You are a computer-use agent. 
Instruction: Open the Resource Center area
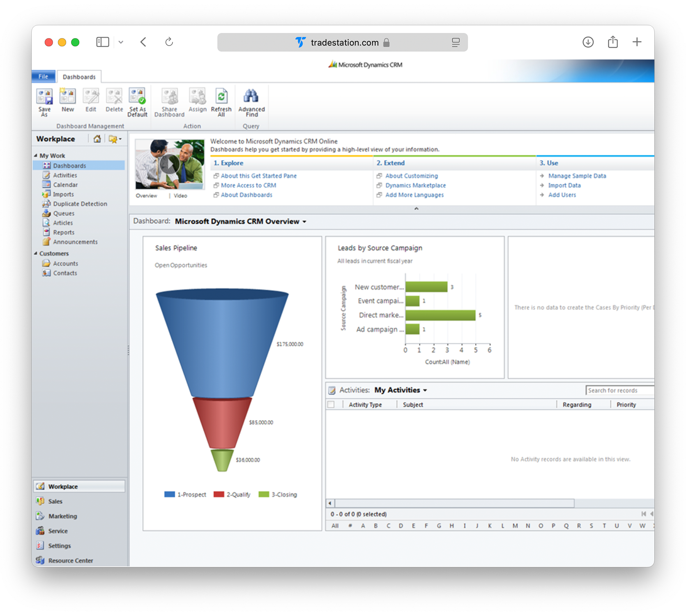(x=70, y=560)
